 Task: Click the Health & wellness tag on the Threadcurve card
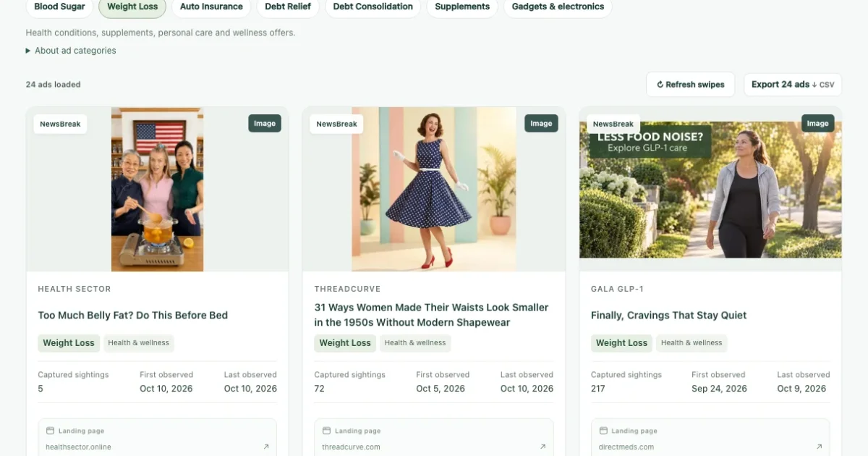tap(415, 343)
